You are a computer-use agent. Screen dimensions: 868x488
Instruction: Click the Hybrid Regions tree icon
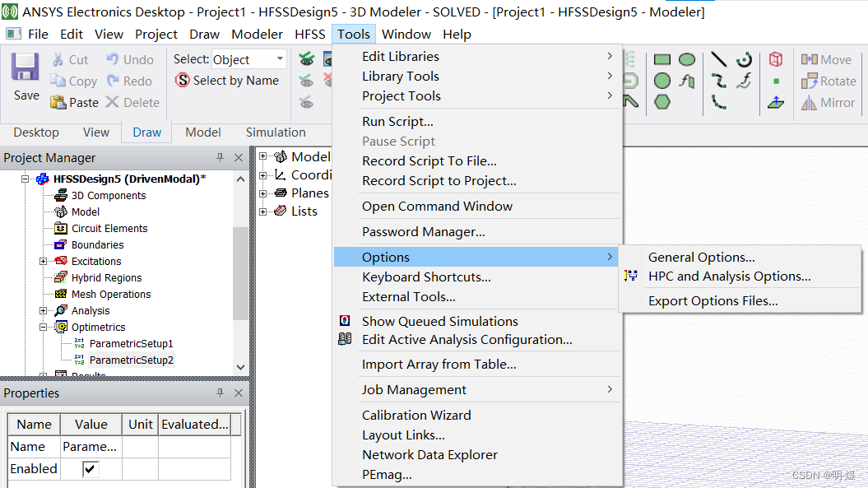coord(61,277)
